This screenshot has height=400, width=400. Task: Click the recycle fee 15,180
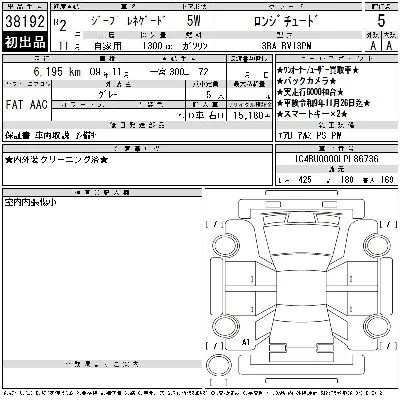coord(252,115)
